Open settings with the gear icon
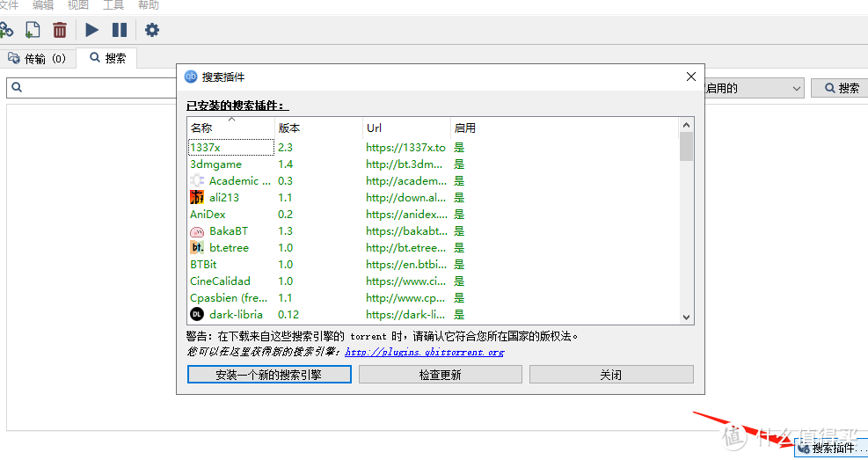Screen dimensions: 868x460 [152, 30]
